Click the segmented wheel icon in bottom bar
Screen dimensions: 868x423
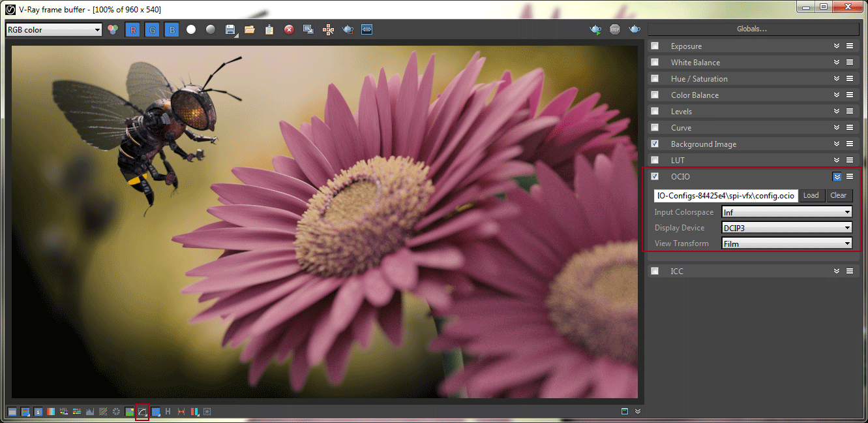coord(116,412)
